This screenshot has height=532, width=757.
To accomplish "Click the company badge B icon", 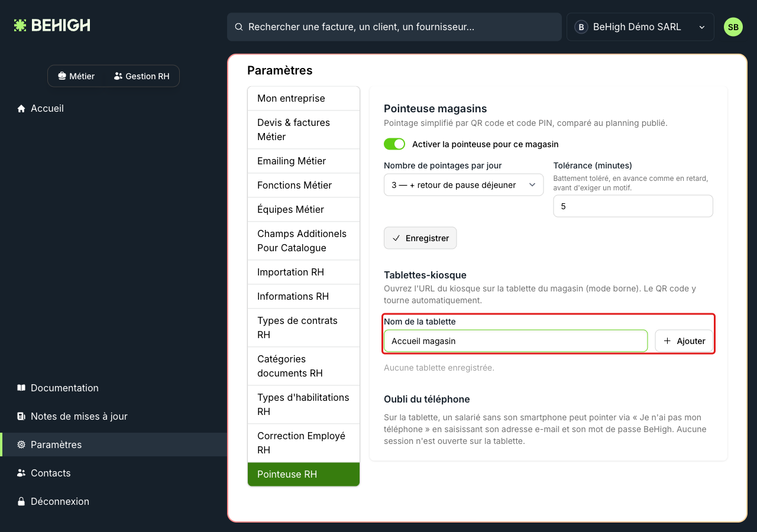I will 581,27.
